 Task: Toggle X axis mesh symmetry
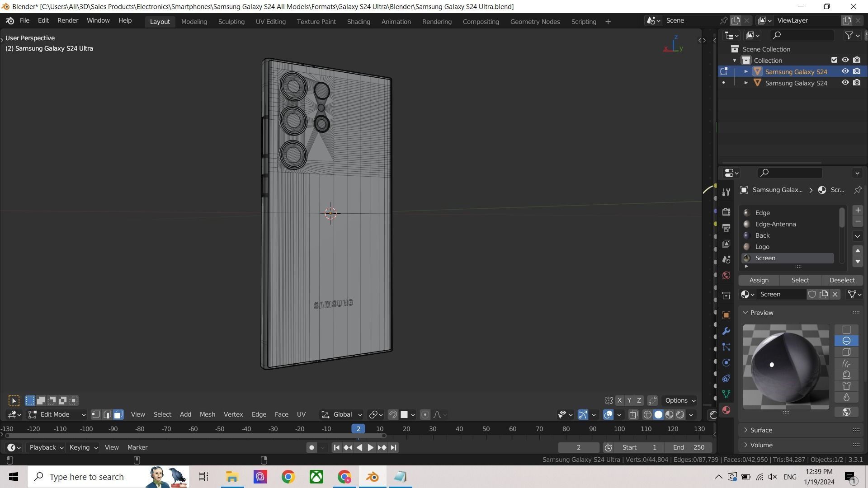point(619,400)
